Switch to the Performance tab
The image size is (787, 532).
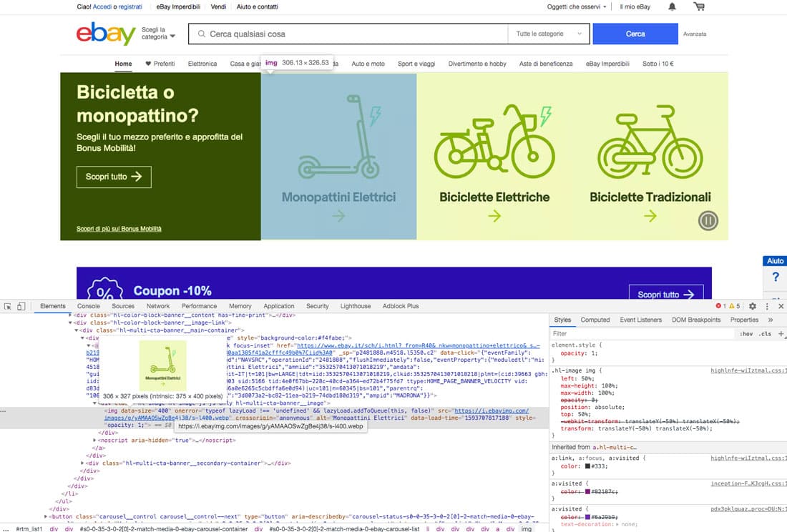(200, 306)
